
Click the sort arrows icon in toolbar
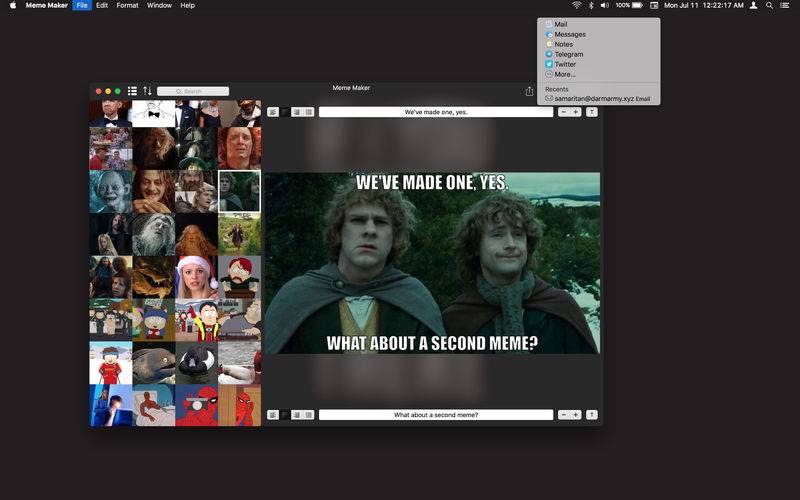147,91
